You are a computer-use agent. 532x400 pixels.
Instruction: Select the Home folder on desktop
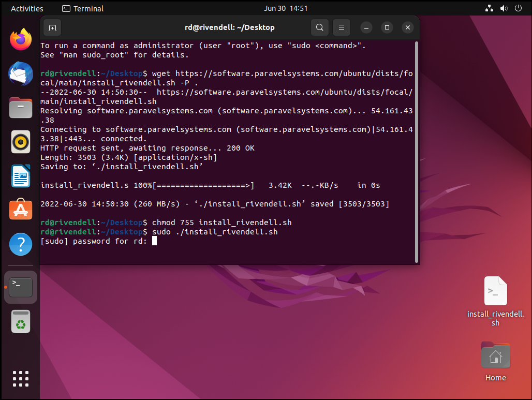click(x=495, y=360)
